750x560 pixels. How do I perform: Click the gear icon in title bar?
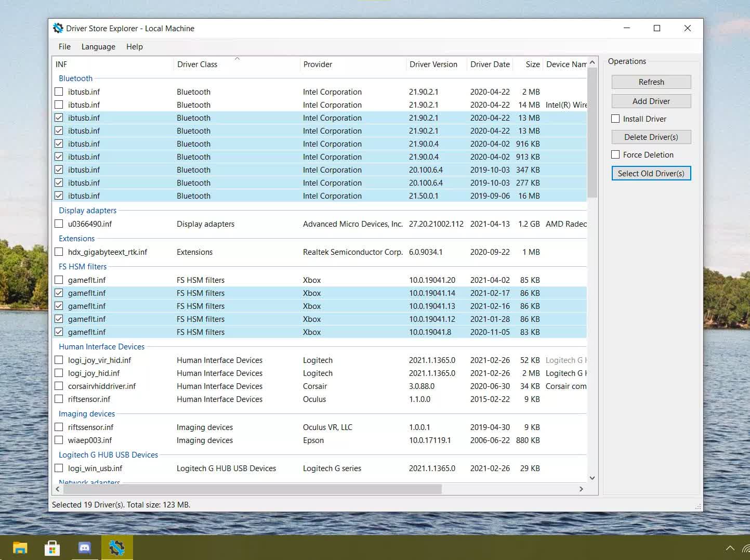pos(58,28)
